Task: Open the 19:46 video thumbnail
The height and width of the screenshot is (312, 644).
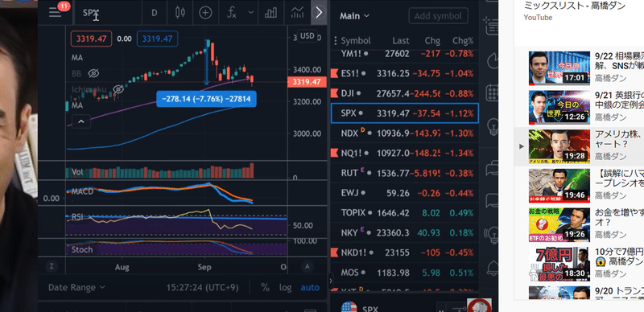Action: pos(559,186)
